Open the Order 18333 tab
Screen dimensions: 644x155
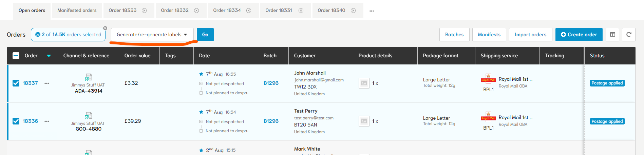(x=122, y=11)
